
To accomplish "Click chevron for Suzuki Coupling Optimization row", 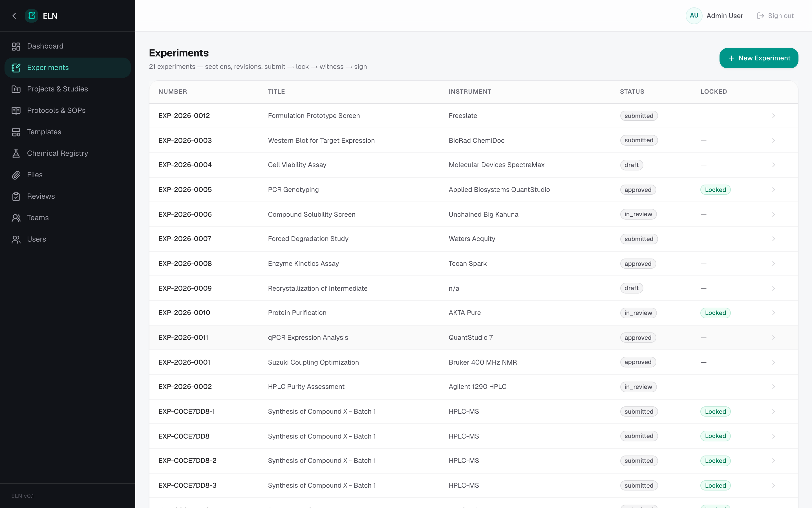I will coord(773,362).
